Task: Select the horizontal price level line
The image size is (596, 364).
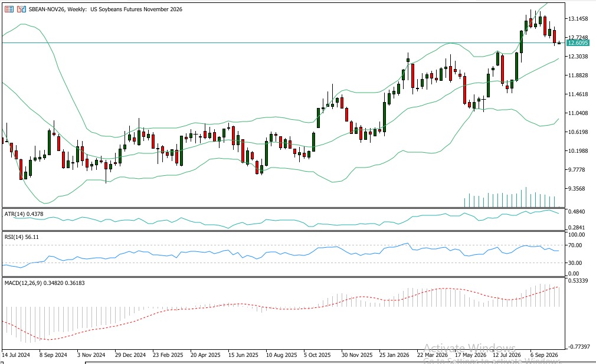Action: (284, 43)
